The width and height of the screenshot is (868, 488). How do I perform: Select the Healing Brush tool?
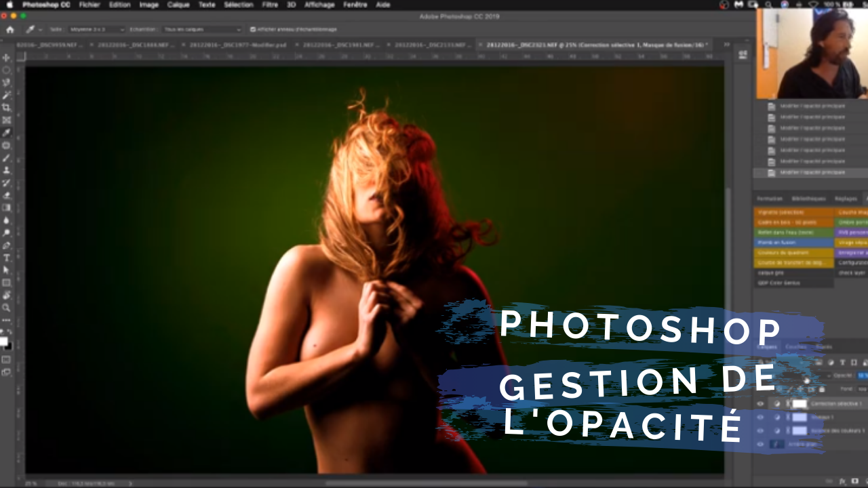[x=7, y=145]
